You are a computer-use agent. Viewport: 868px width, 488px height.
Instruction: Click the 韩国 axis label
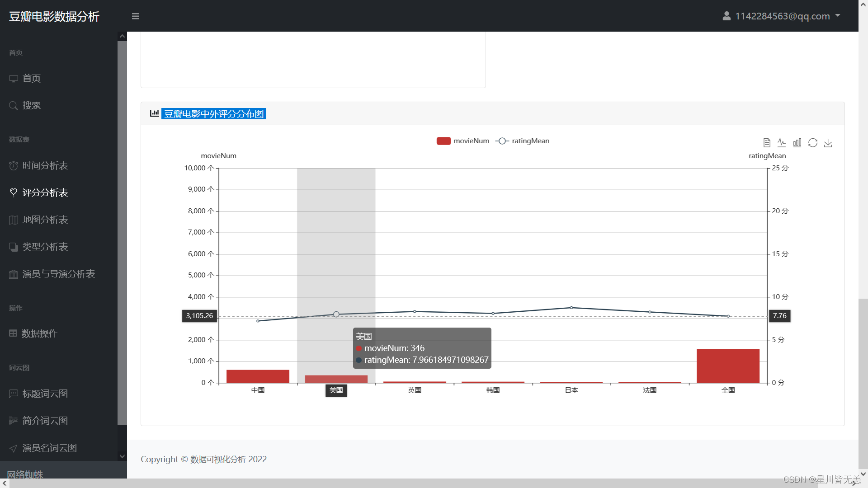pos(493,390)
